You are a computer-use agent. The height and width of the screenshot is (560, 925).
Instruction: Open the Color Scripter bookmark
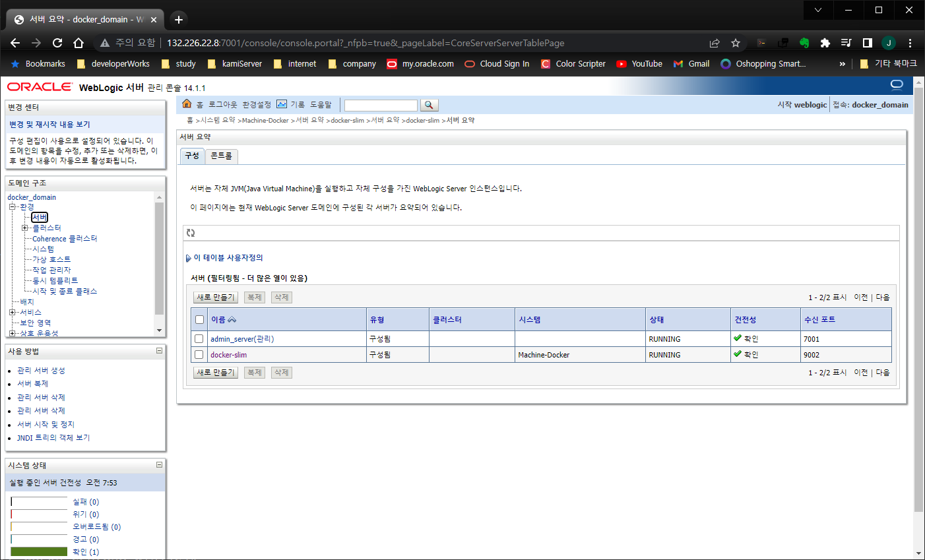point(573,64)
